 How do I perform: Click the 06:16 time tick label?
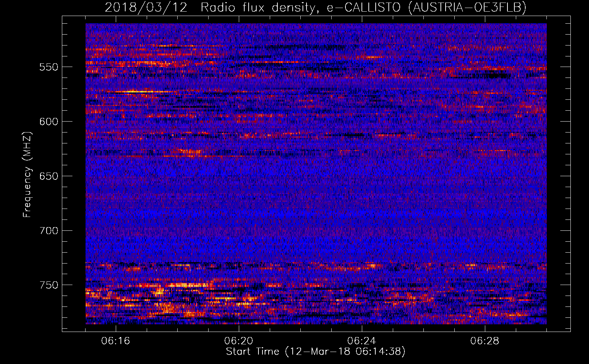(116, 341)
